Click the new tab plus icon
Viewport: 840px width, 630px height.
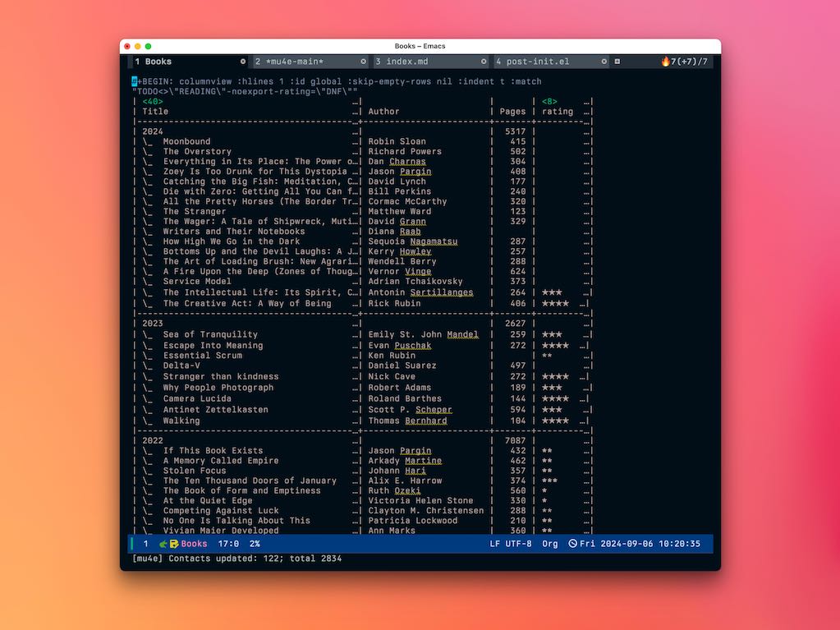point(617,62)
